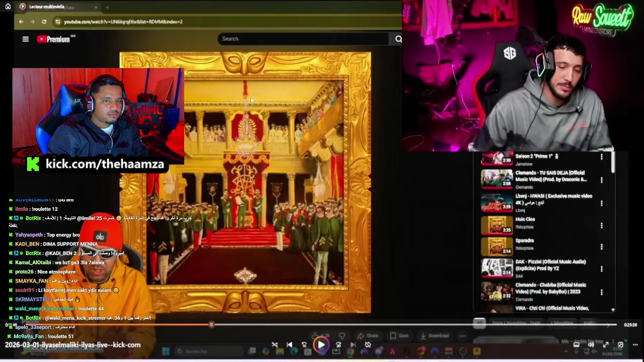Mute the media player volume
The image size is (644, 362).
point(591,344)
